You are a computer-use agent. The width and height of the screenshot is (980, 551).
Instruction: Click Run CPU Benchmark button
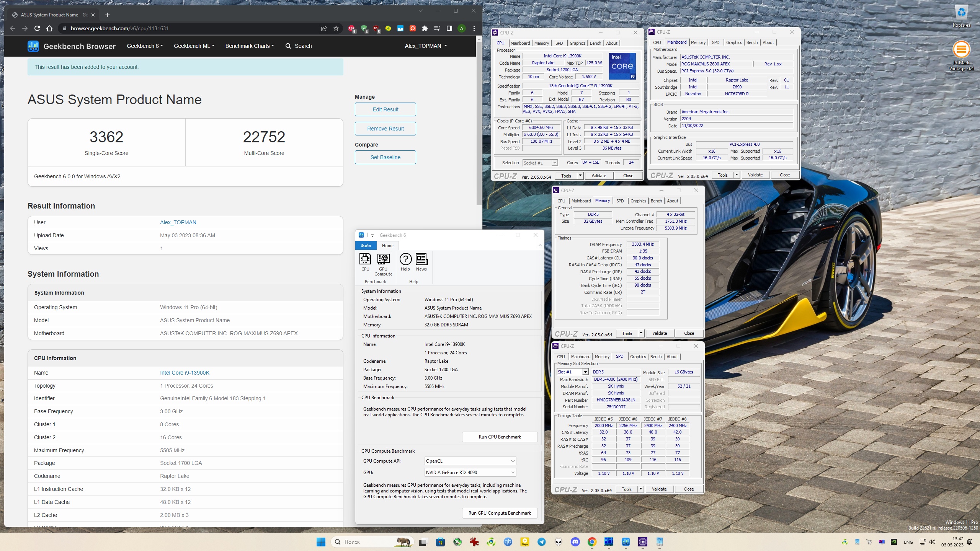[500, 437]
